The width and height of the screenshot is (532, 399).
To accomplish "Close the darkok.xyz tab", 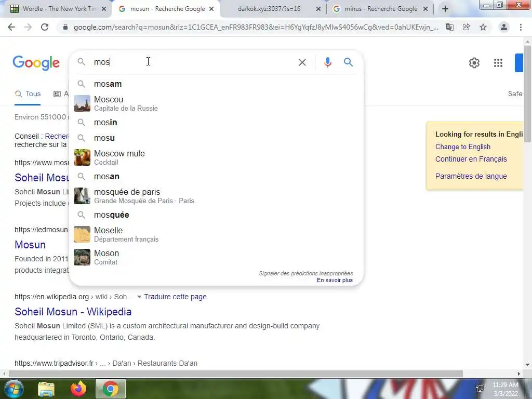I will [318, 9].
